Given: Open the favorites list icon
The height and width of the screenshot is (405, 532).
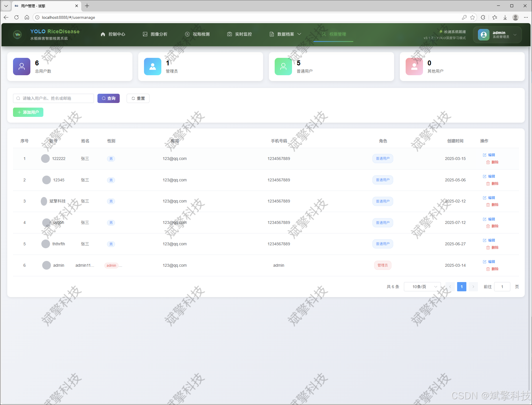Looking at the screenshot, I should pyautogui.click(x=495, y=17).
